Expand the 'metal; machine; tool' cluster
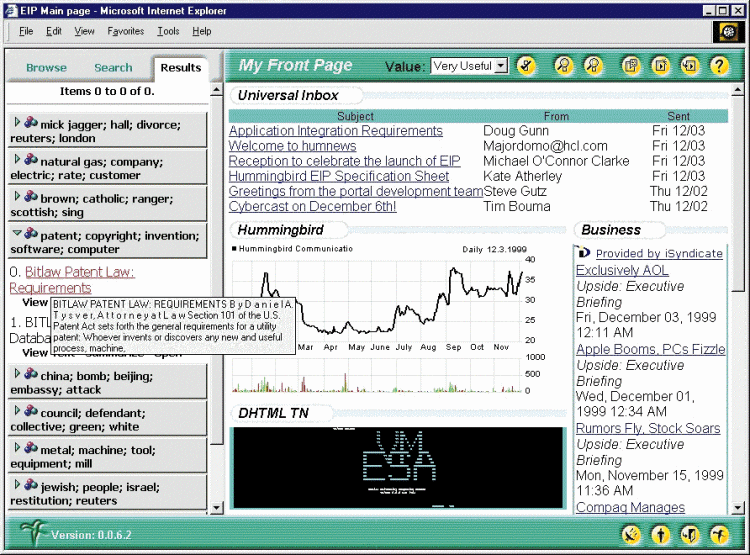 click(17, 447)
